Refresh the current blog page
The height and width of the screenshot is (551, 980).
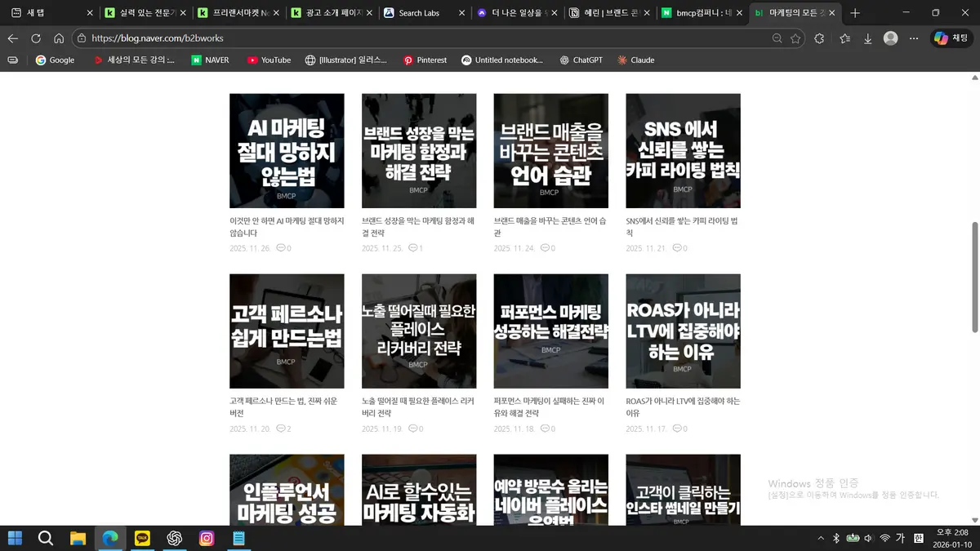tap(35, 38)
